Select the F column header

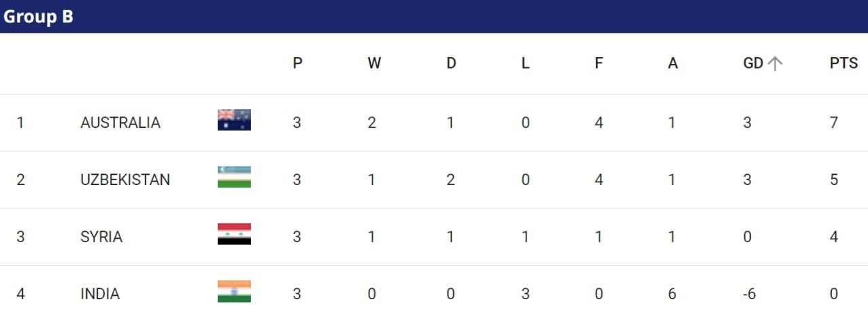pos(599,63)
